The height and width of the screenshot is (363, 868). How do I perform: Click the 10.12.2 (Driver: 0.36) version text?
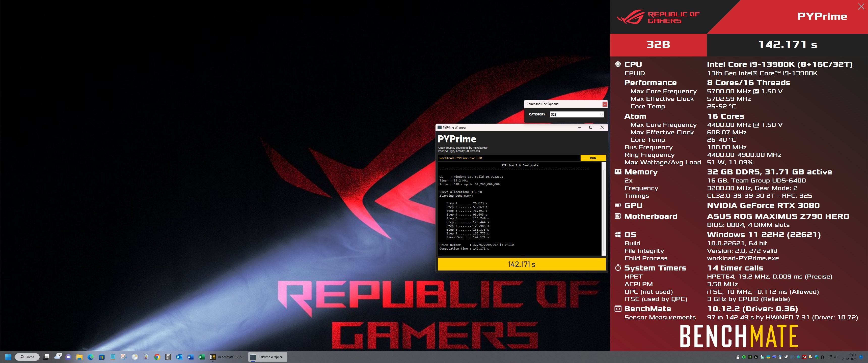tap(752, 309)
